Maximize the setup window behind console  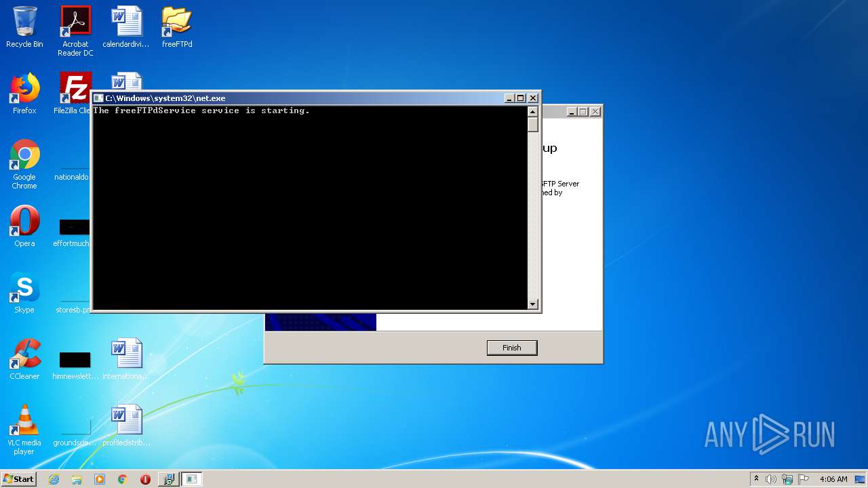583,112
